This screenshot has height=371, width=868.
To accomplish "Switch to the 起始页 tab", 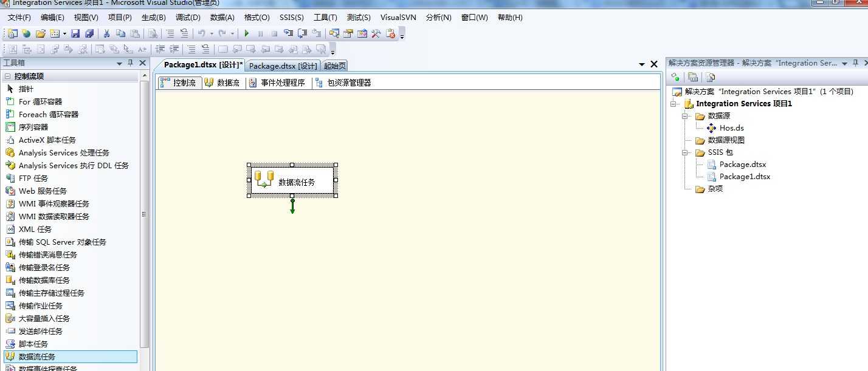I will [335, 66].
